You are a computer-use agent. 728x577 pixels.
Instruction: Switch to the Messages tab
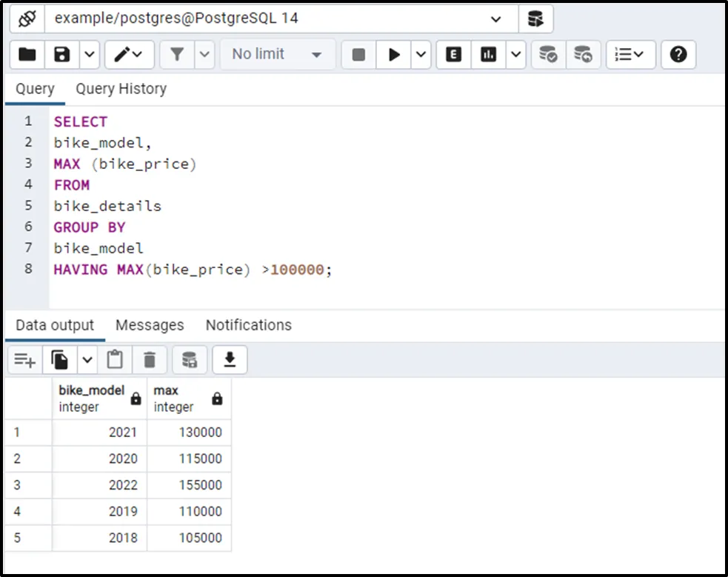(150, 325)
